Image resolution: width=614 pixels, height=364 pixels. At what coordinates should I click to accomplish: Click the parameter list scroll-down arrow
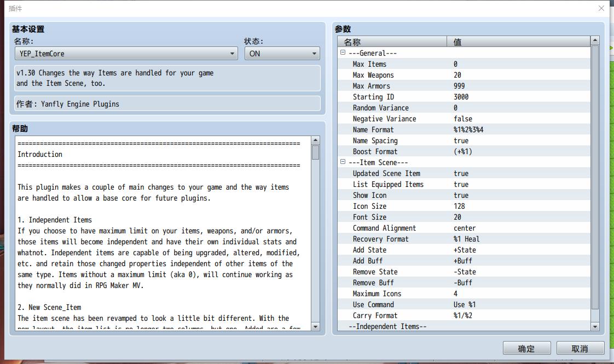click(595, 326)
